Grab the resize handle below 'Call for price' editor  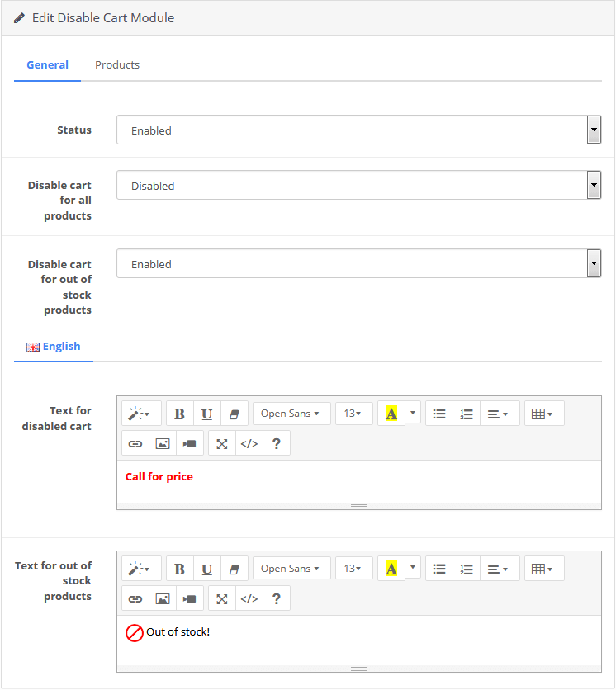coord(359,506)
